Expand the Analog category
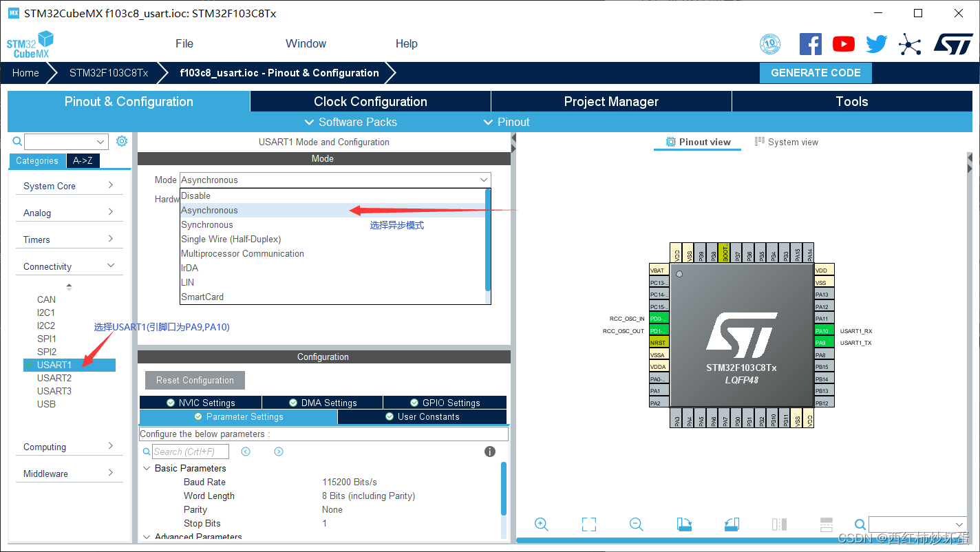The image size is (980, 552). click(69, 213)
